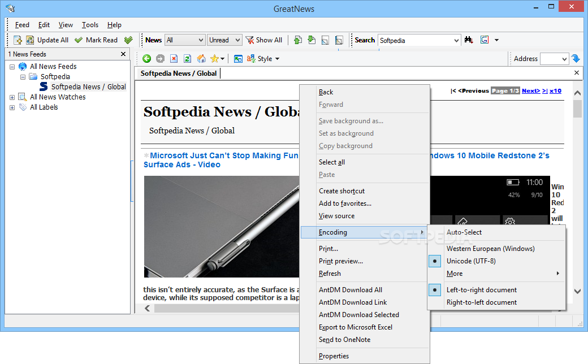The image size is (588, 364).
Task: Open the Edit menu
Action: [x=44, y=25]
